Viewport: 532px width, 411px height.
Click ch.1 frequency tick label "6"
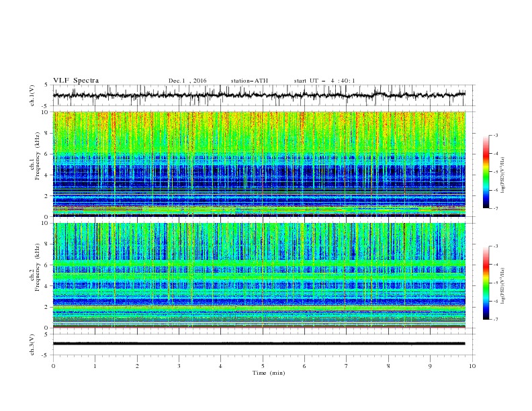coord(46,154)
